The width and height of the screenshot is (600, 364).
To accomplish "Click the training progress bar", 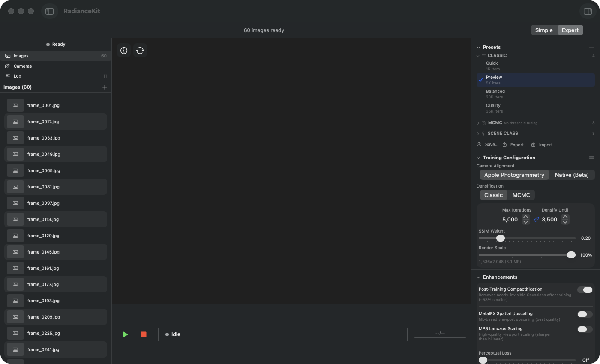I will (440, 337).
